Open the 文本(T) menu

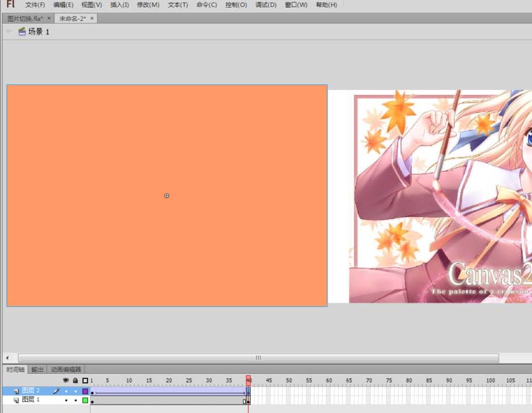[x=178, y=5]
